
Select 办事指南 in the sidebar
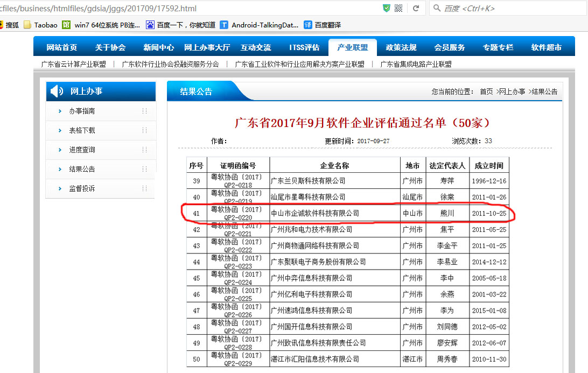(x=82, y=111)
